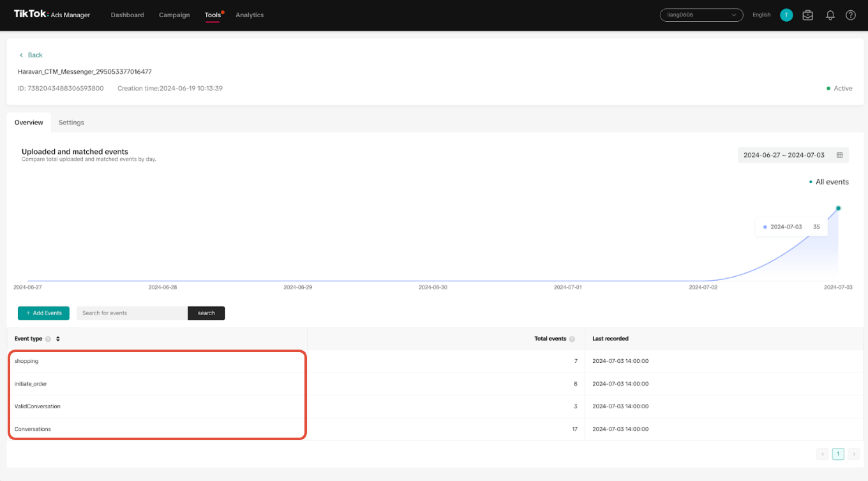Switch to the Settings tab
868x481 pixels.
[71, 122]
